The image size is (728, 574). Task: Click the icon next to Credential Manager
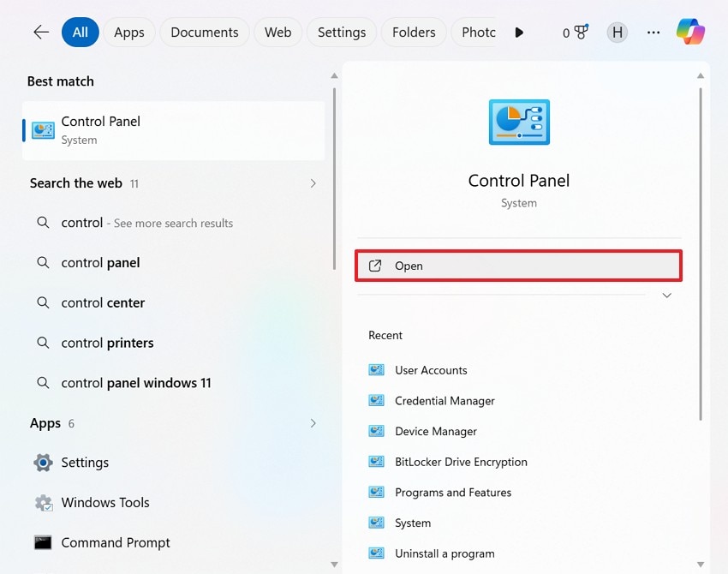click(x=376, y=400)
